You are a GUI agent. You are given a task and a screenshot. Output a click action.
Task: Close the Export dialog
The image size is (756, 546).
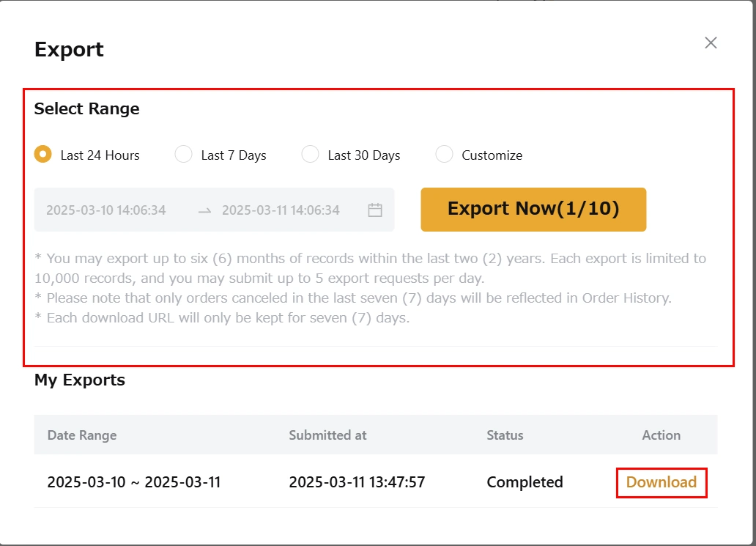(x=711, y=43)
